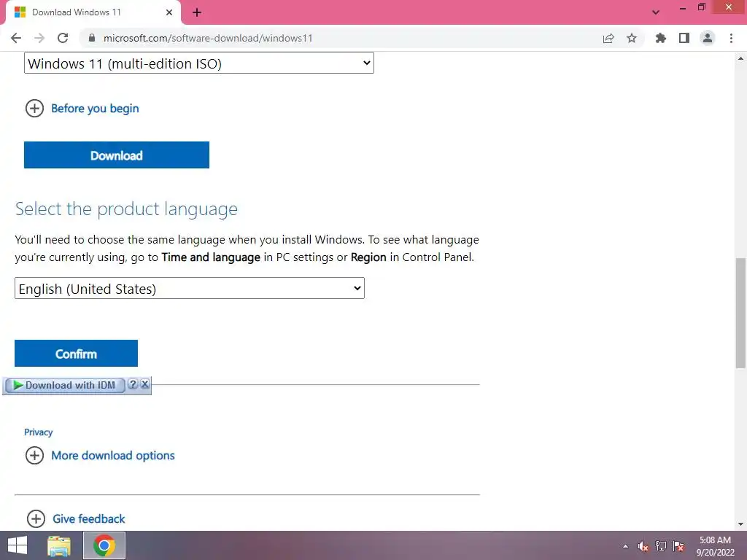Click the plus circle beside Before you begin
Image resolution: width=747 pixels, height=560 pixels.
point(34,109)
